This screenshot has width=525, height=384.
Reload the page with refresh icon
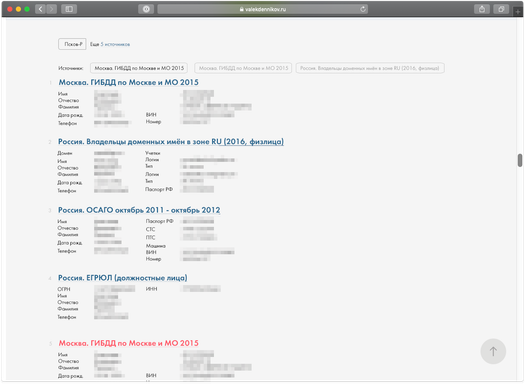363,9
